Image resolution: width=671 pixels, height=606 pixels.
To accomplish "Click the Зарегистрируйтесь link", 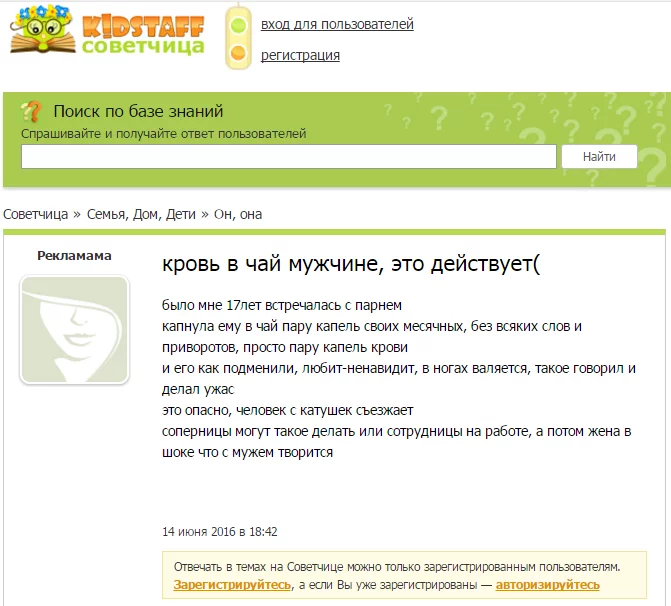I will coord(232,585).
